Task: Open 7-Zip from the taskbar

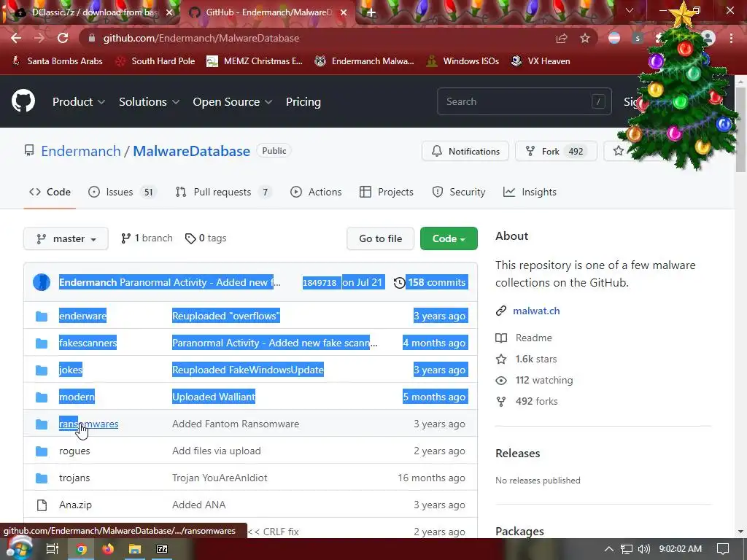Action: (162, 549)
